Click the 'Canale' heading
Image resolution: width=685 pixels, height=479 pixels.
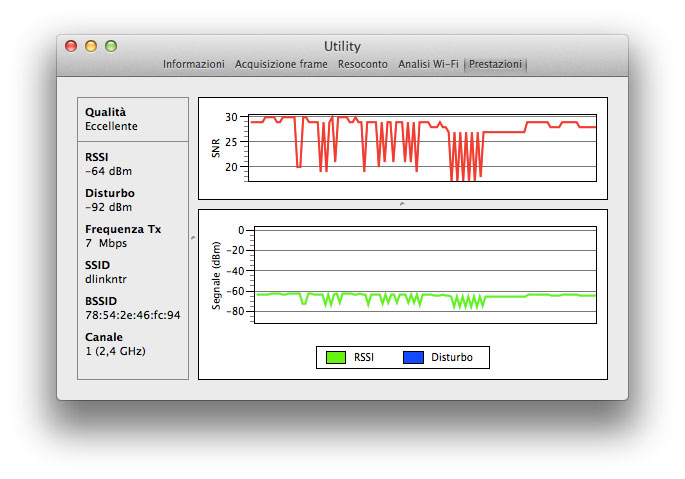click(x=104, y=337)
